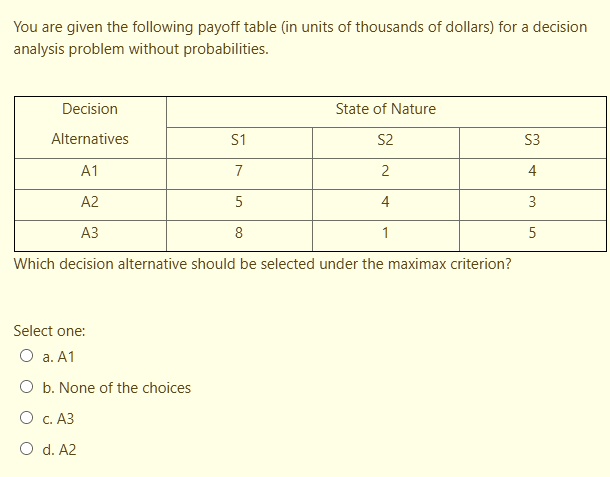This screenshot has width=610, height=477.
Task: Click the A3 payoff value 8 under S1
Action: tap(238, 233)
